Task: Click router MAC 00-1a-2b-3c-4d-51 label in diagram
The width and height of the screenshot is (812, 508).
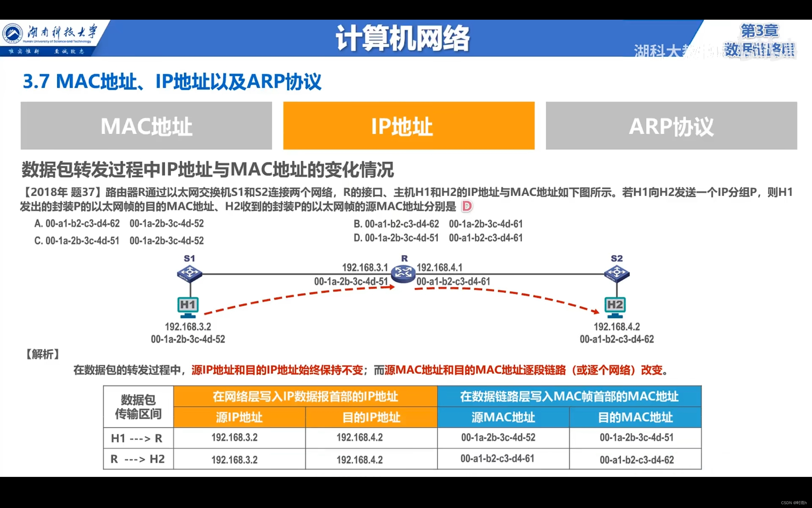Action: click(351, 281)
